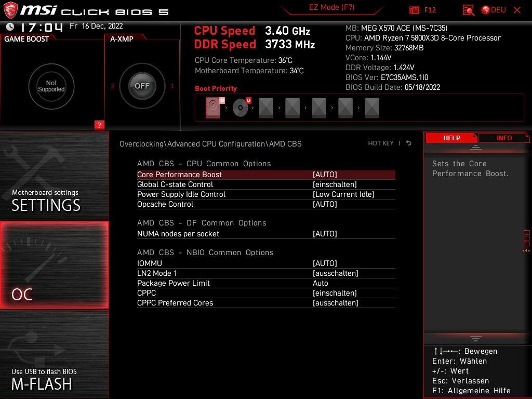Open the SETTINGS motherboard section
Viewport: 532px width, 399px height.
[x=54, y=176]
